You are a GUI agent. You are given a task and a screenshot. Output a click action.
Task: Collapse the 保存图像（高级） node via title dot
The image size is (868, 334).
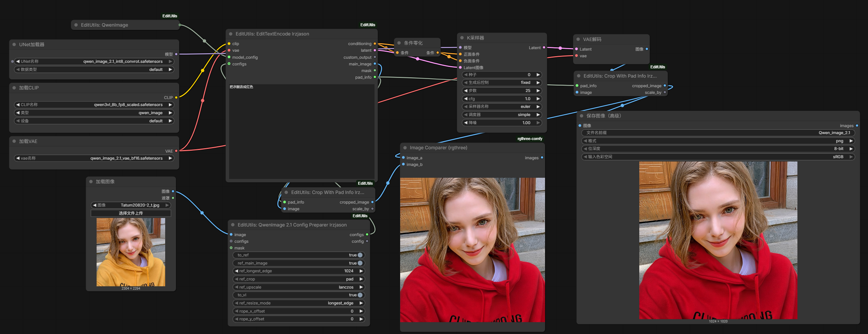pos(581,116)
